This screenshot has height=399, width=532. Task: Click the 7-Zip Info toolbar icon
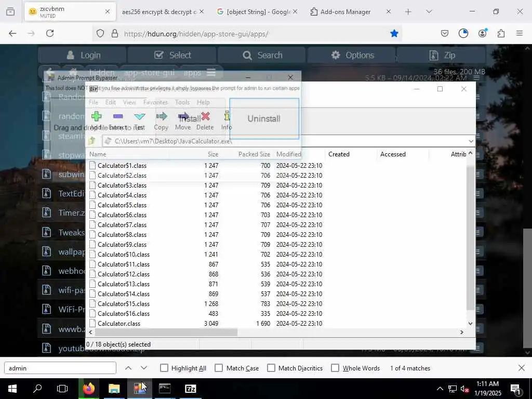point(227,117)
